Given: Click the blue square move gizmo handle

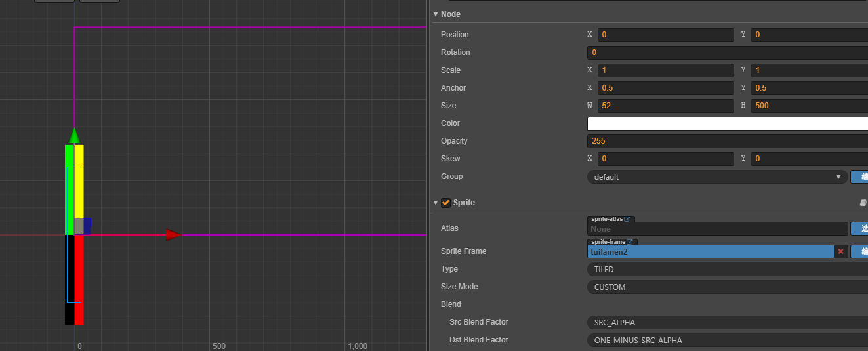Looking at the screenshot, I should coord(87,224).
